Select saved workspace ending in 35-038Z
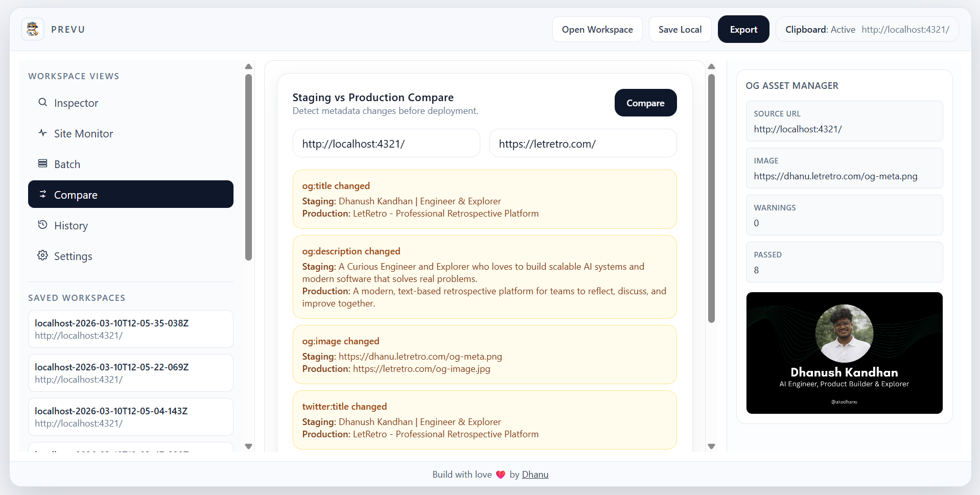The height and width of the screenshot is (495, 980). 130,329
